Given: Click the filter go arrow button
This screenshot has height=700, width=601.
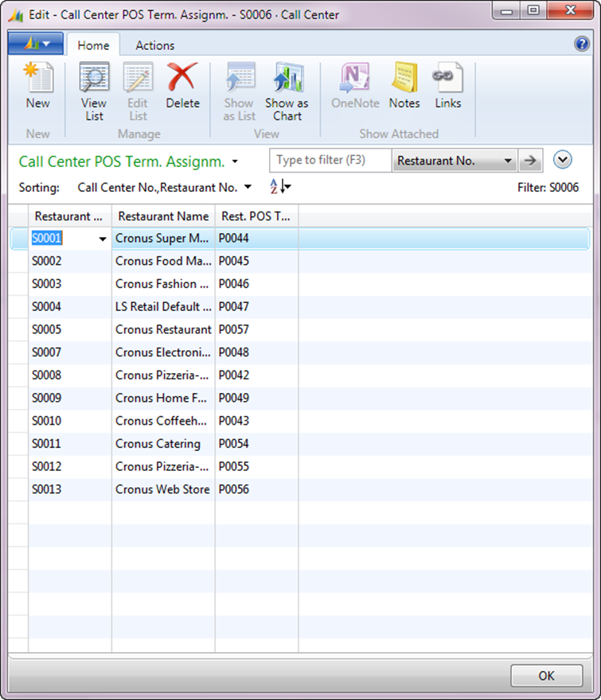Looking at the screenshot, I should pos(529,161).
